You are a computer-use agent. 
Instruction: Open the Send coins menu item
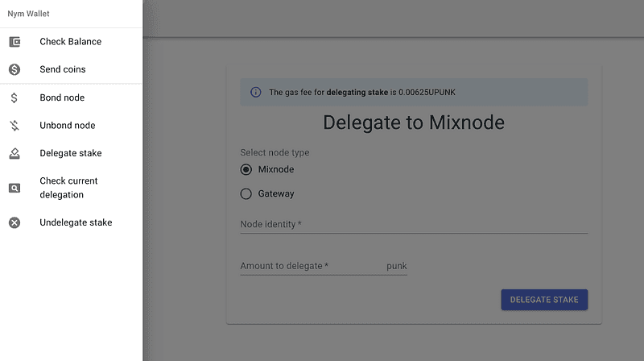click(63, 69)
